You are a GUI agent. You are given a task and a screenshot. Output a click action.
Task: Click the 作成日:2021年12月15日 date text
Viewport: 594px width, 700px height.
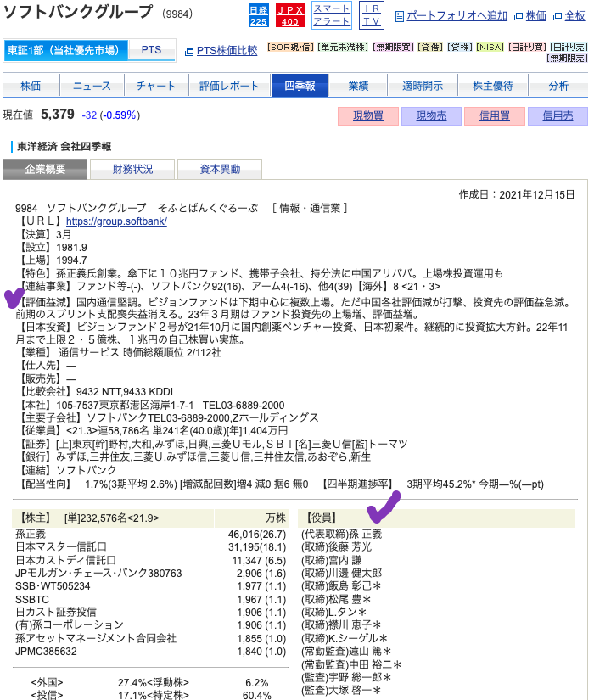(x=516, y=195)
